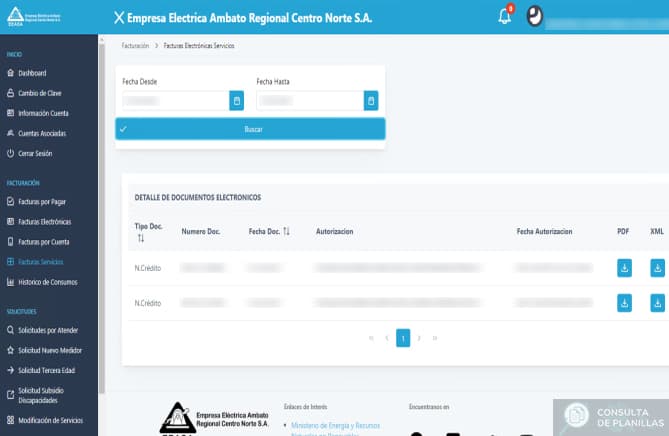Open the notifications bell
Image resolution: width=669 pixels, height=436 pixels.
click(x=505, y=17)
